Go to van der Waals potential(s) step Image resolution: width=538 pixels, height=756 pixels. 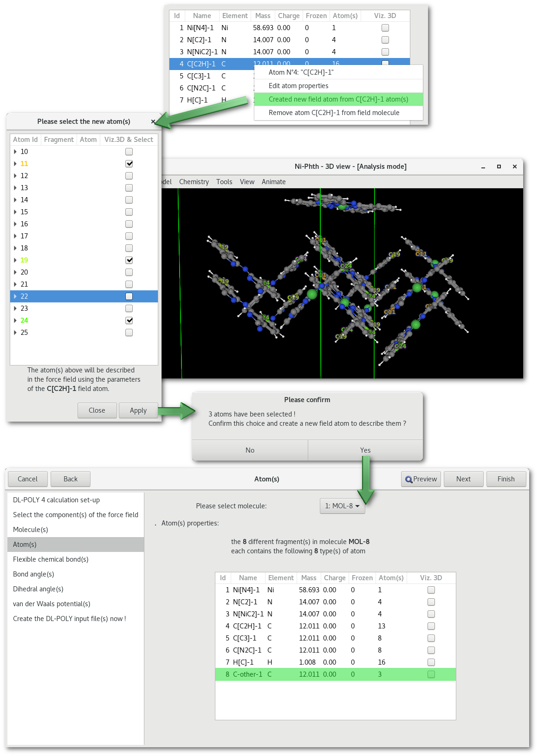coord(52,604)
